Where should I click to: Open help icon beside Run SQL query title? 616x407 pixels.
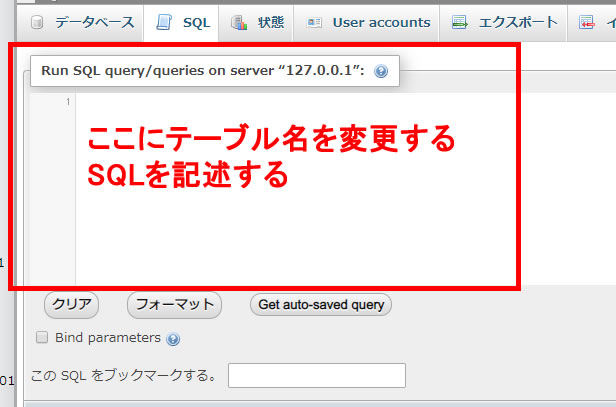[x=380, y=72]
